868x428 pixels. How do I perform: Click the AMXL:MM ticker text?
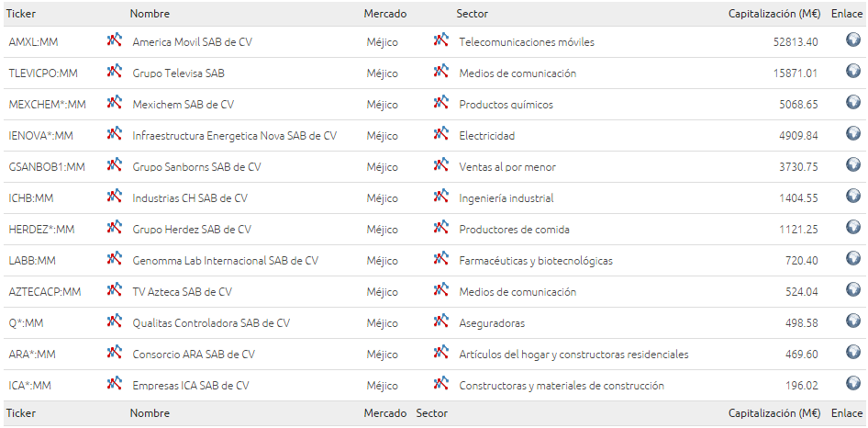[x=33, y=42]
